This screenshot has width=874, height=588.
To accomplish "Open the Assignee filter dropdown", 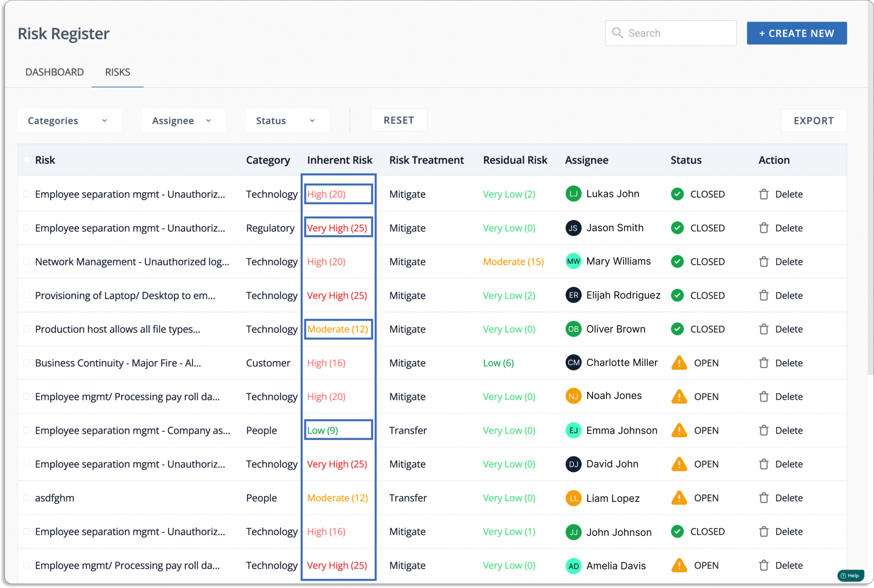I will click(183, 121).
